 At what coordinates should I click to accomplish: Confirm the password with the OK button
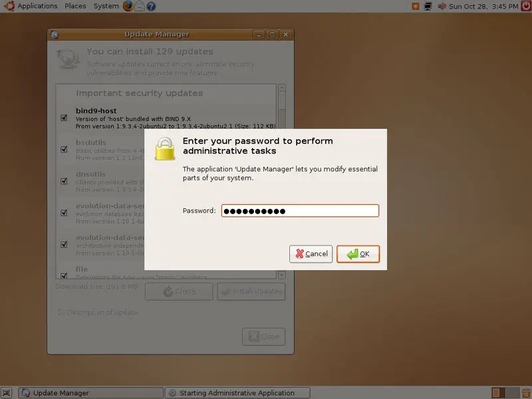[x=358, y=254]
